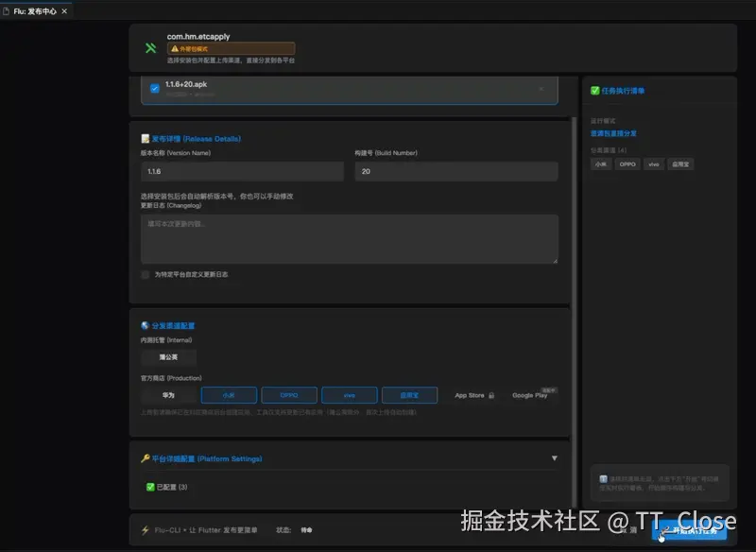756x552 pixels.
Task: Remove the 1.1.6+20.apk file with its X
Action: coord(541,89)
